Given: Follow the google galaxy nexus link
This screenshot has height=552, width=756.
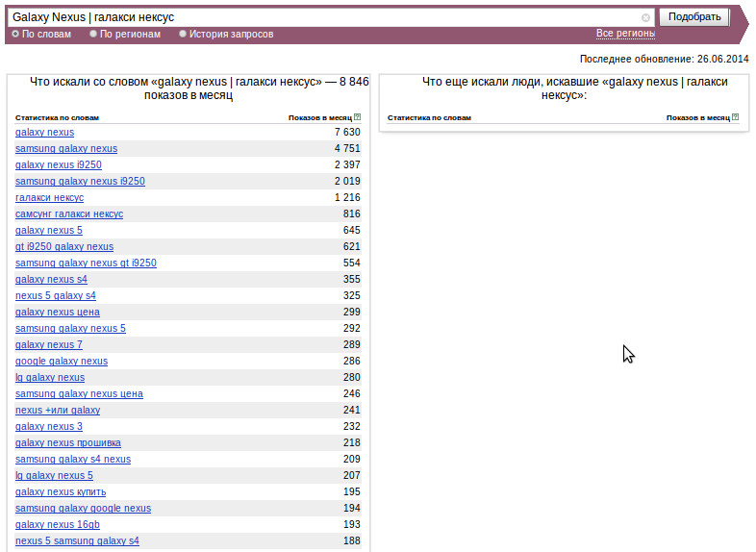Looking at the screenshot, I should pos(62,361).
